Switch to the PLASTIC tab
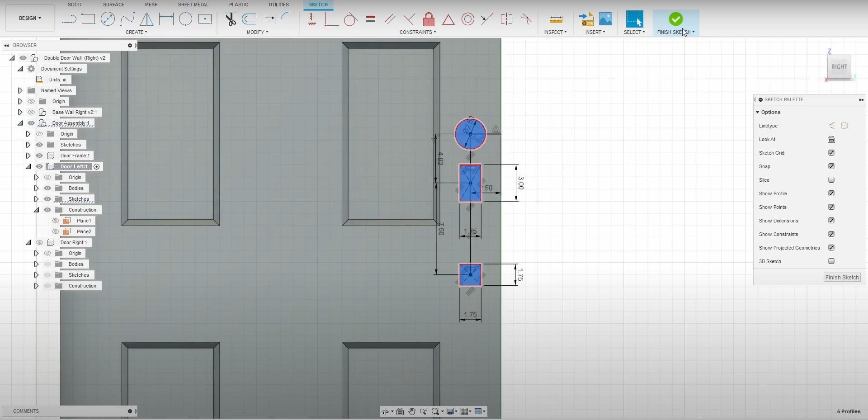Viewport: 868px width, 420px height. (x=239, y=5)
